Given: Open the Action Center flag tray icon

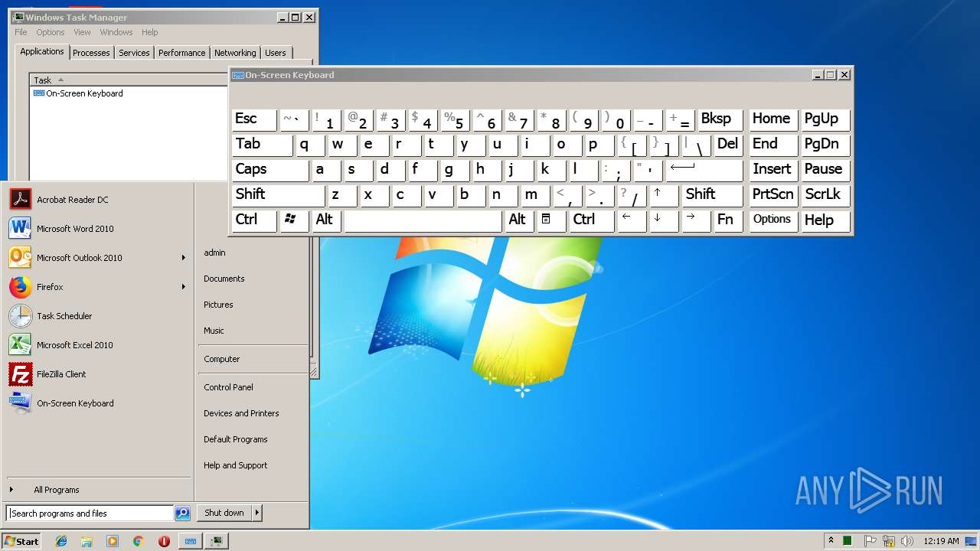Looking at the screenshot, I should (871, 541).
